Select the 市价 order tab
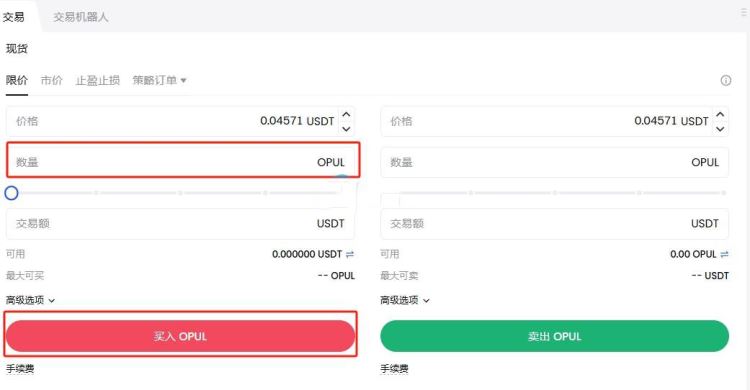750x390 pixels. 51,80
